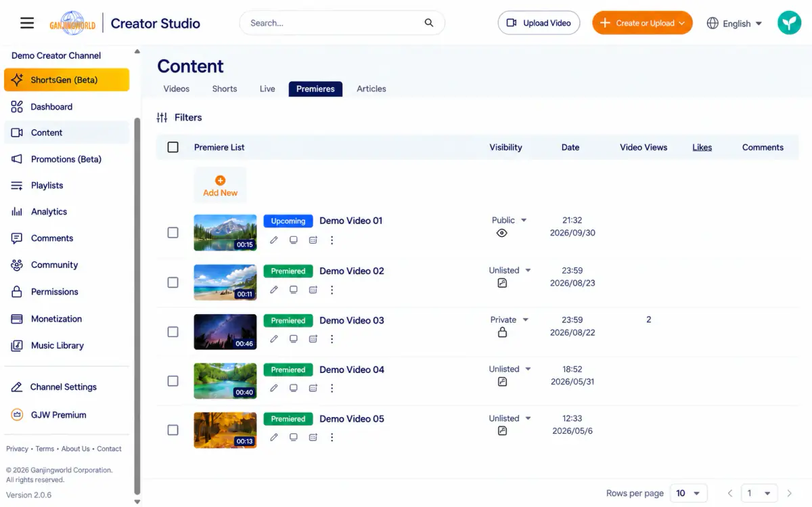Open the hamburger navigation menu
The height and width of the screenshot is (507, 812).
(x=27, y=23)
